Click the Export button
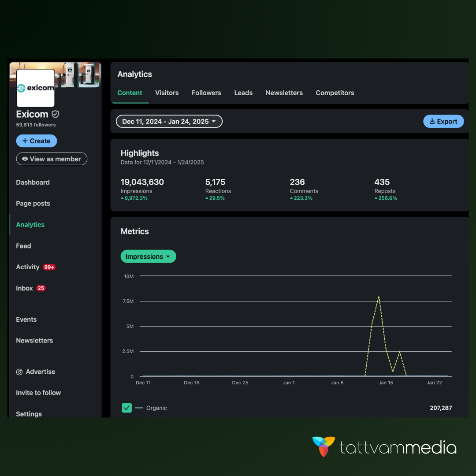Image resolution: width=476 pixels, height=476 pixels. click(443, 122)
